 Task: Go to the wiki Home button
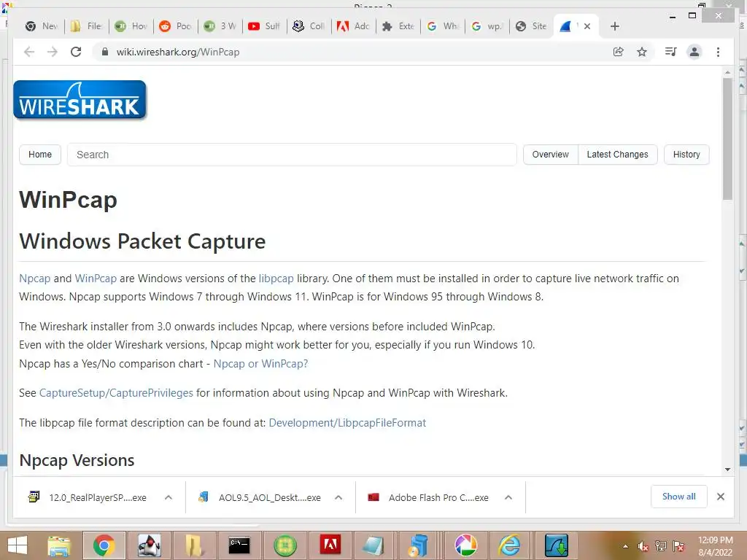[40, 155]
